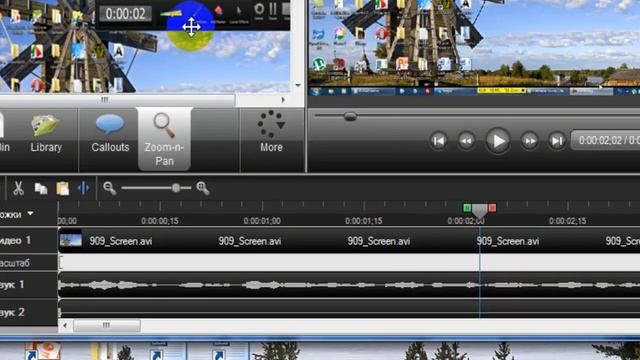Image resolution: width=640 pixels, height=360 pixels.
Task: Click the restart circular arrow icon in recorder
Action: 259,9
